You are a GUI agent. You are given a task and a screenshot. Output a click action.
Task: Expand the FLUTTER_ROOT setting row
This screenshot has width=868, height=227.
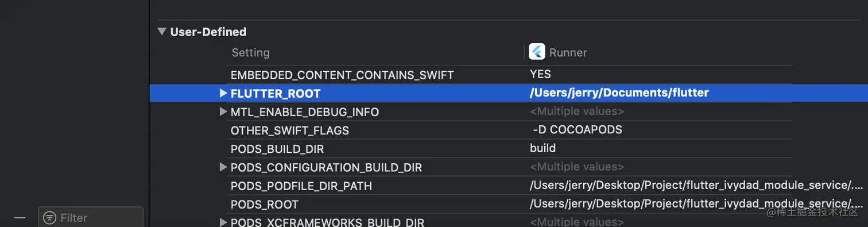(223, 93)
